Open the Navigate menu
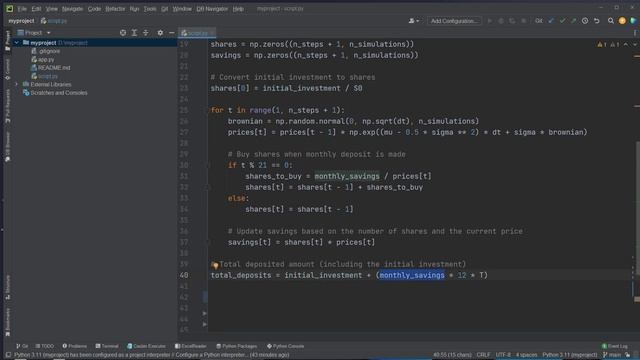The width and height of the screenshot is (640, 360). tap(72, 9)
